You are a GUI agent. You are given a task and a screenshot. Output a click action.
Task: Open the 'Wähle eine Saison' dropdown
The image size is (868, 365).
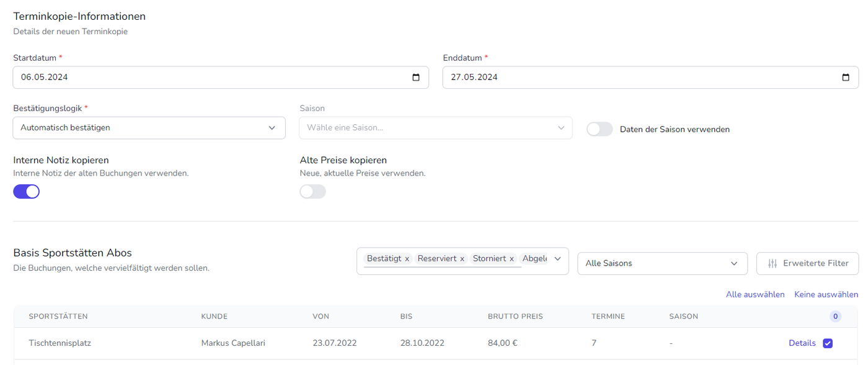point(435,128)
